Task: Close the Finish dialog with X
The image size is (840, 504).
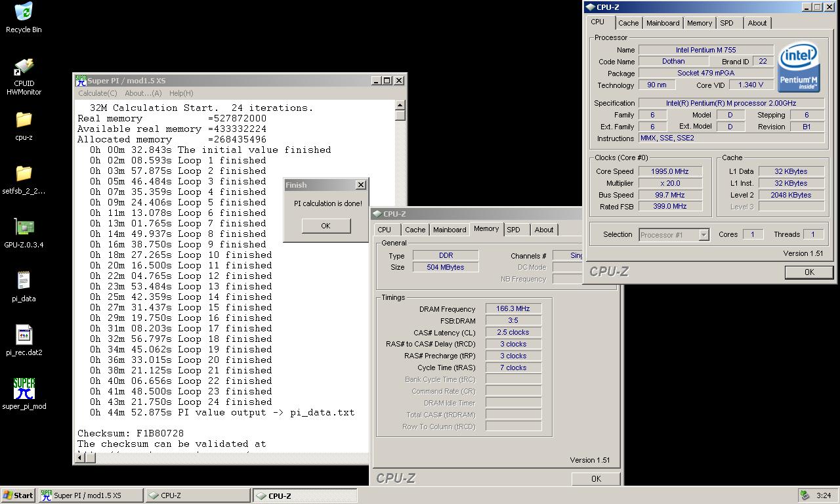Action: click(360, 185)
